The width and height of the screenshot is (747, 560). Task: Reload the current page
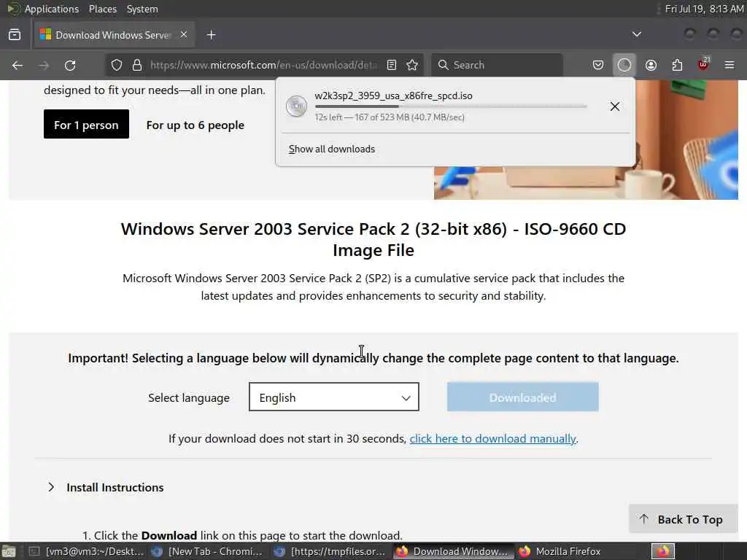coord(70,65)
